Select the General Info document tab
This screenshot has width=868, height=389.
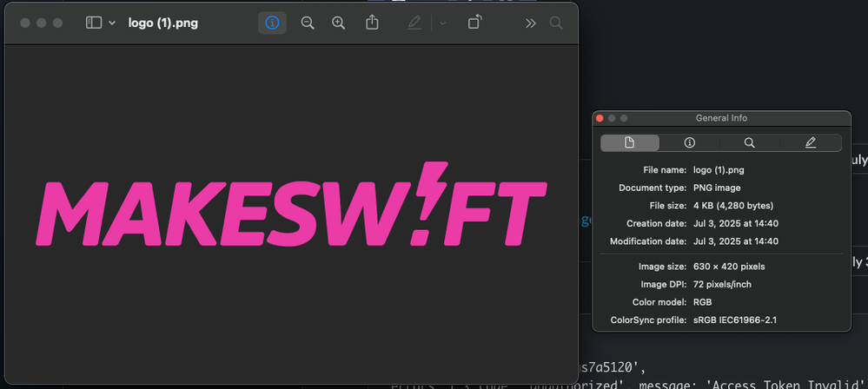[x=629, y=142]
